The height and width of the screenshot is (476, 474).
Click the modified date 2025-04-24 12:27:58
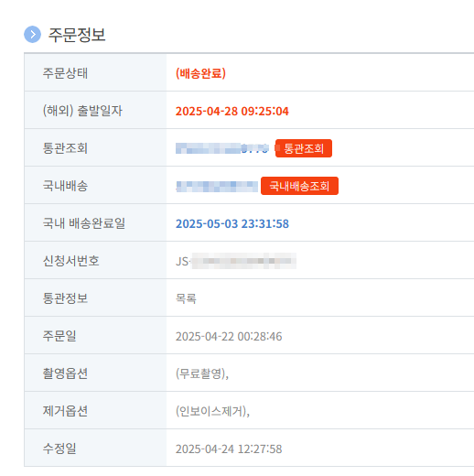coord(229,449)
